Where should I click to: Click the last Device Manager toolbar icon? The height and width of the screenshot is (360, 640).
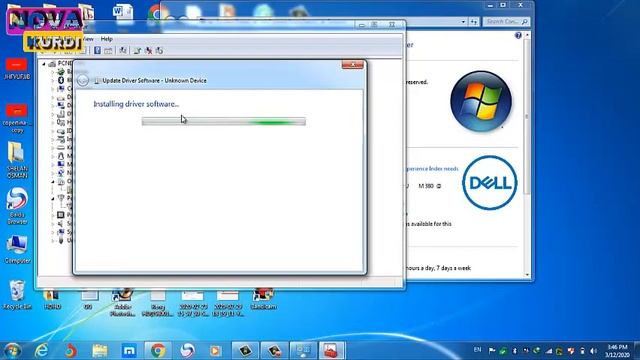point(159,50)
